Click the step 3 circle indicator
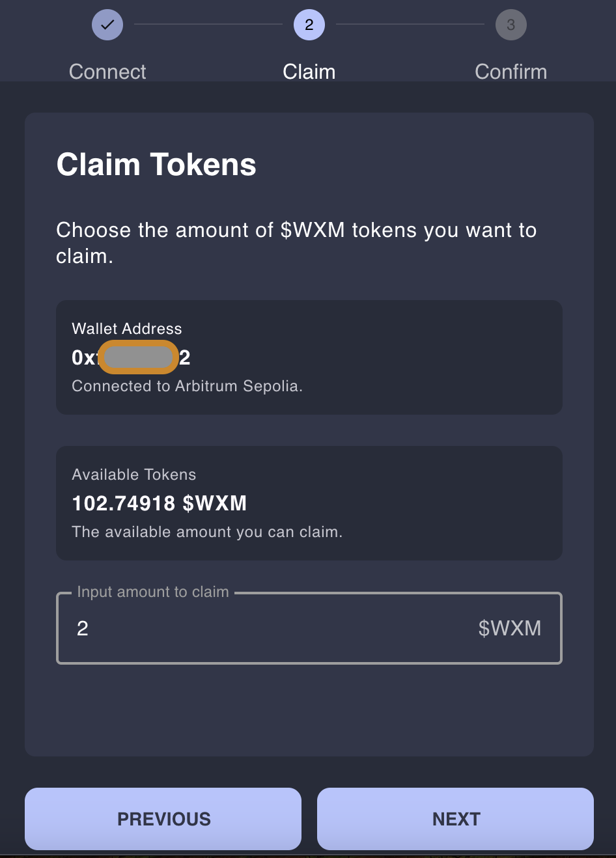 click(x=511, y=25)
